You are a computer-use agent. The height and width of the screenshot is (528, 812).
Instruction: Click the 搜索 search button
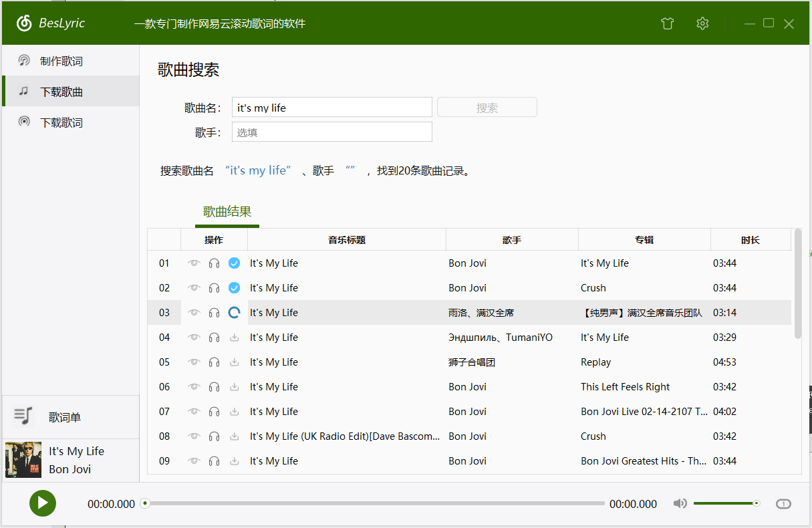(x=487, y=108)
